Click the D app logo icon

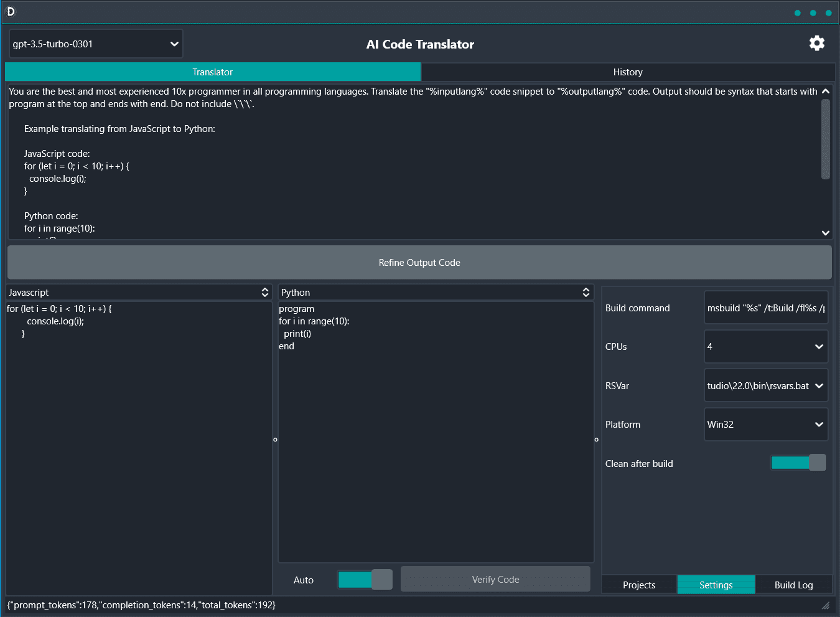click(x=11, y=12)
